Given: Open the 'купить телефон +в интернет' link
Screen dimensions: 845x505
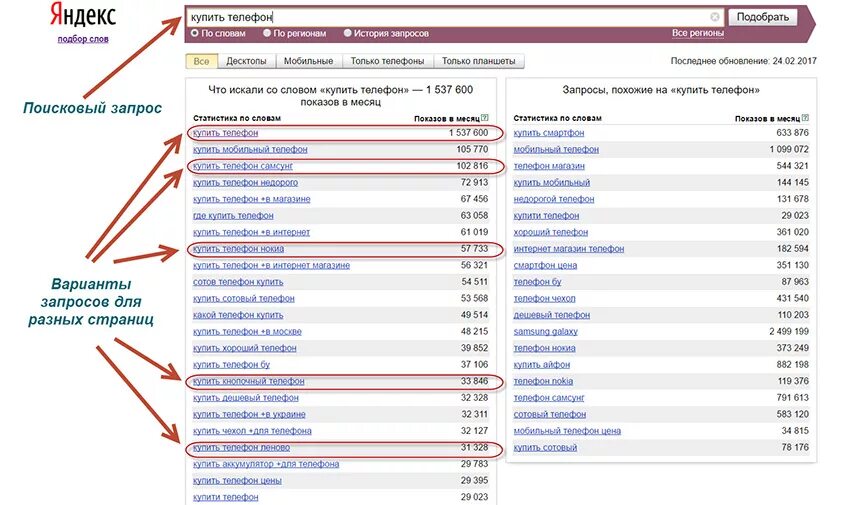Looking at the screenshot, I should (x=251, y=232).
